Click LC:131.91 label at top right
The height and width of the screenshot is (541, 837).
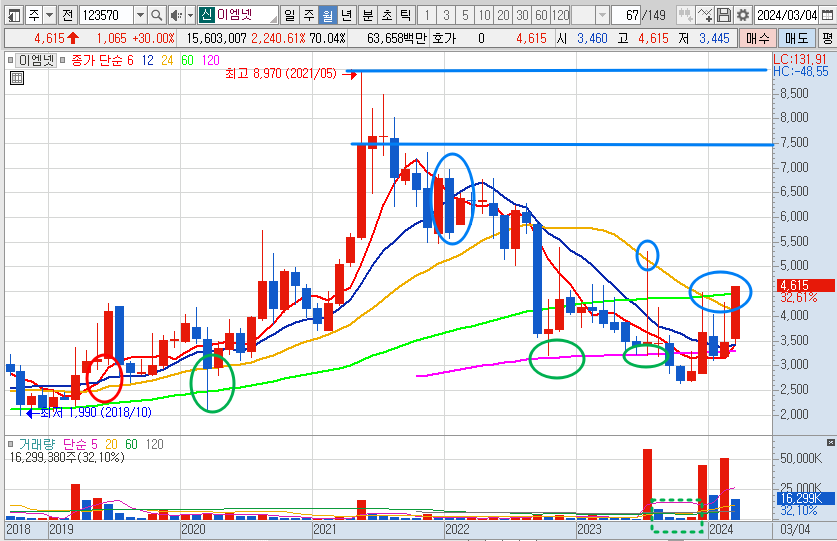[x=800, y=59]
